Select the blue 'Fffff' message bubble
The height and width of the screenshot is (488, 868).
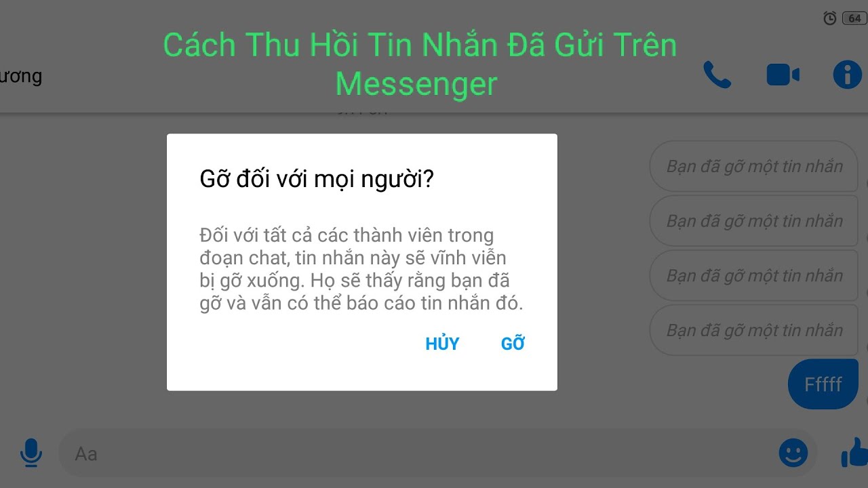point(823,384)
